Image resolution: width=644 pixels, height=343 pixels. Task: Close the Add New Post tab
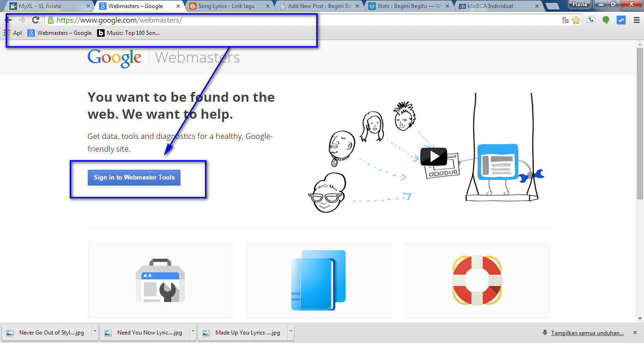point(356,7)
